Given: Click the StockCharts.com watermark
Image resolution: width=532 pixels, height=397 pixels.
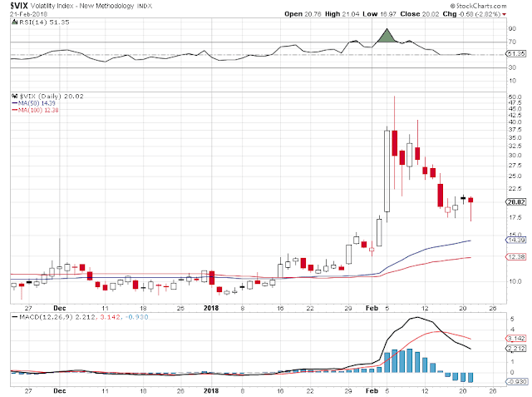Looking at the screenshot, I should point(479,6).
